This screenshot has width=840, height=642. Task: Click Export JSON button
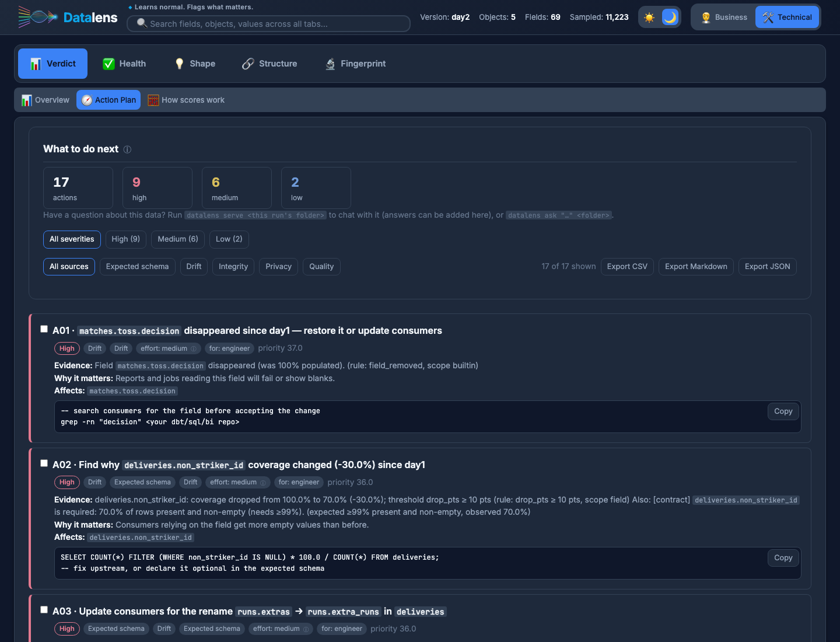[768, 267]
